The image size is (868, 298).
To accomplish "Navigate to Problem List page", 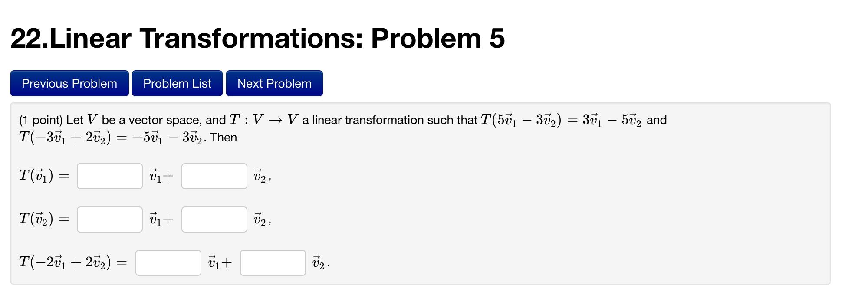I will (177, 83).
